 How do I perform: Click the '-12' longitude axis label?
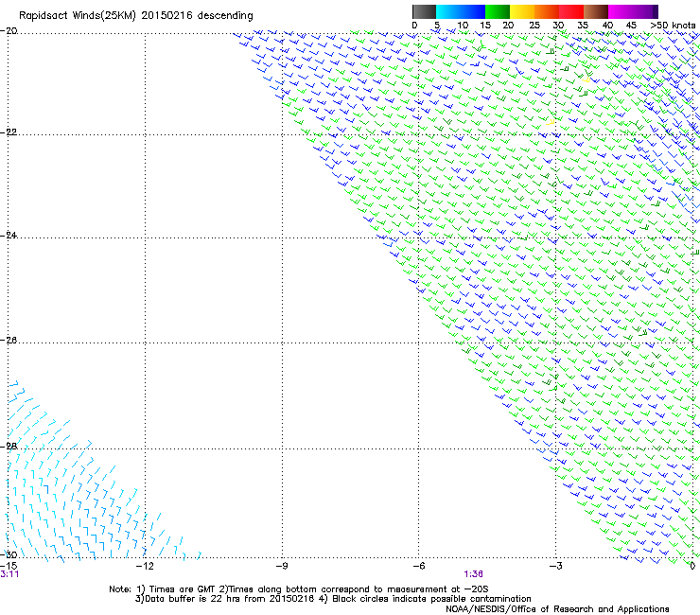(x=145, y=566)
